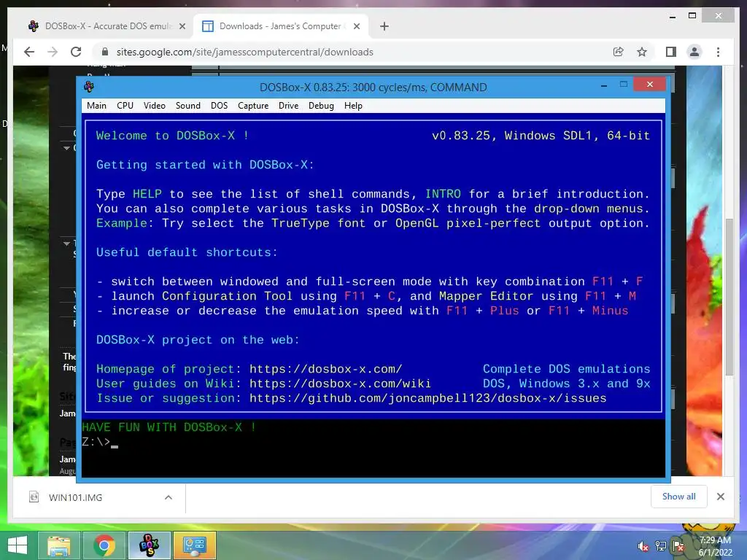The height and width of the screenshot is (560, 747).
Task: Share this page icon in address bar
Action: coord(619,52)
